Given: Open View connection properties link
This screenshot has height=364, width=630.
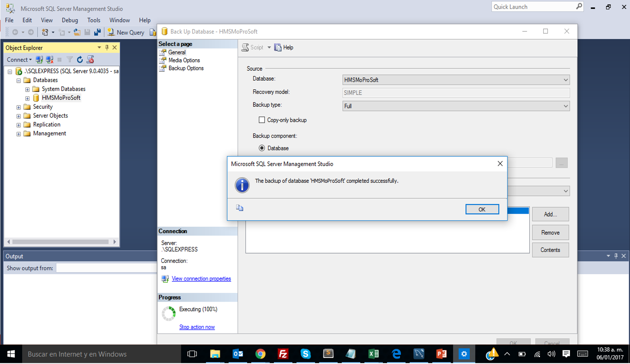Looking at the screenshot, I should click(x=201, y=279).
